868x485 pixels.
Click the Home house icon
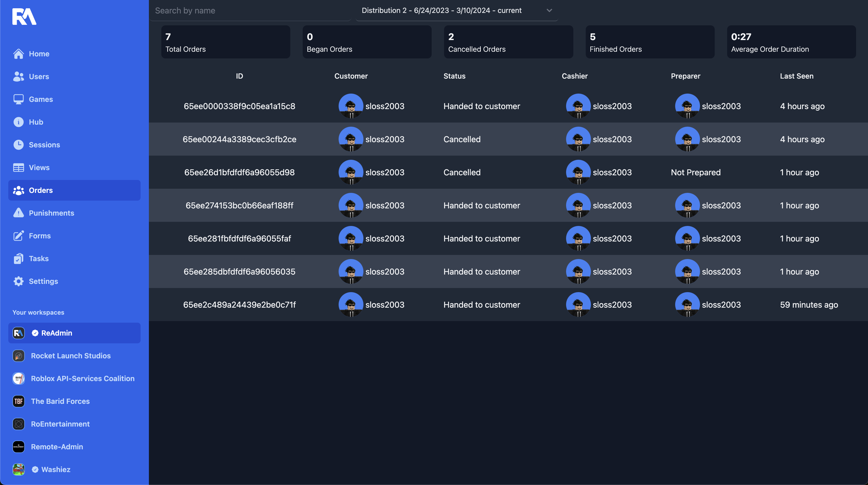(18, 54)
